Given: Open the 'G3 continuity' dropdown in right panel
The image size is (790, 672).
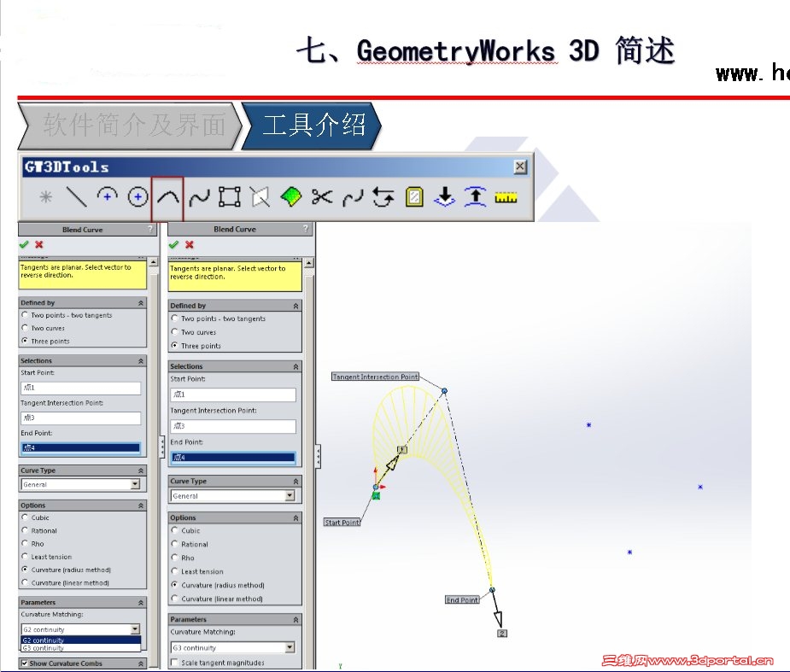Looking at the screenshot, I should (x=290, y=647).
